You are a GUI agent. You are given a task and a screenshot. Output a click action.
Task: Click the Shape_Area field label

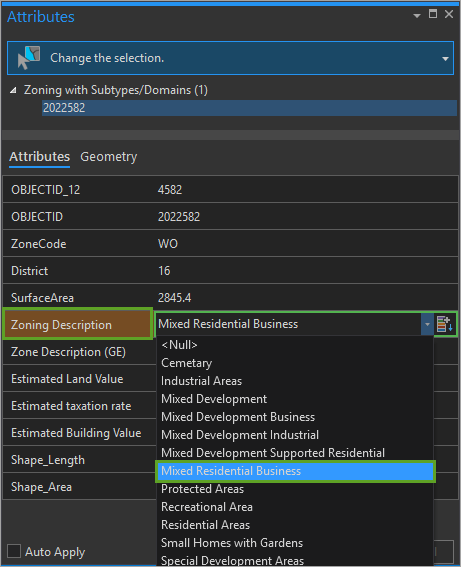[41, 487]
